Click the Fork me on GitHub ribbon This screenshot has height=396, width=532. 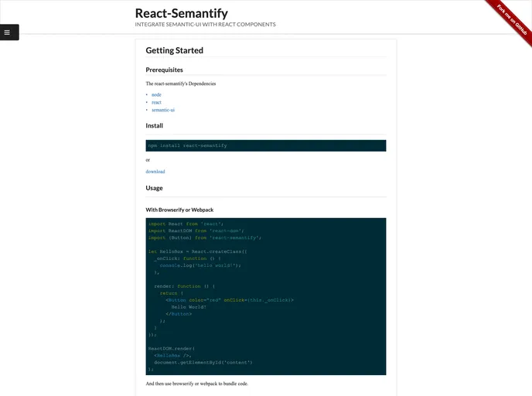[512, 19]
